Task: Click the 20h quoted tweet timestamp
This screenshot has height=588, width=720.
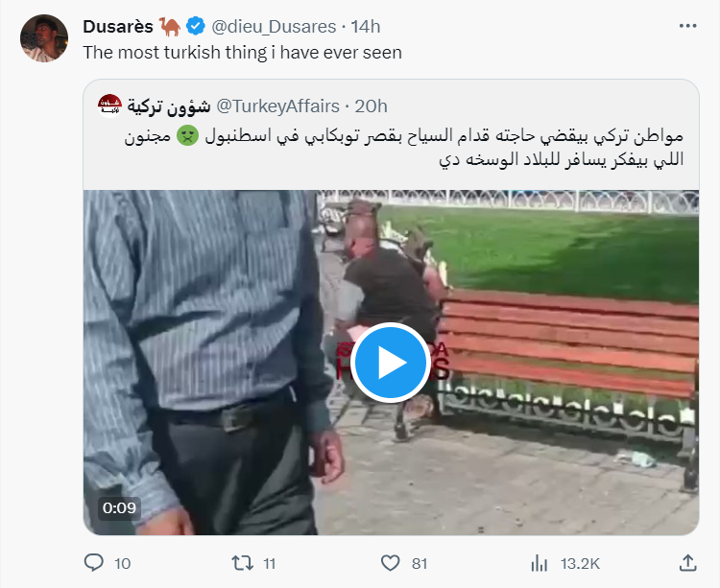Action: pos(371,106)
